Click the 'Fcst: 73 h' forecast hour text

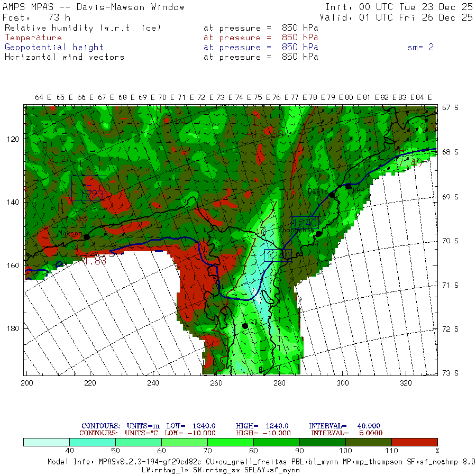tap(36, 17)
